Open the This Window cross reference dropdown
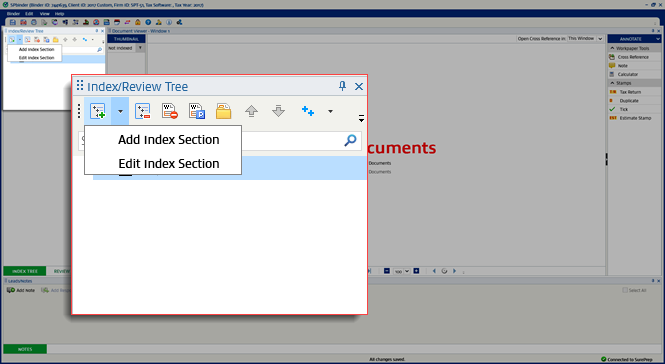 pos(600,39)
